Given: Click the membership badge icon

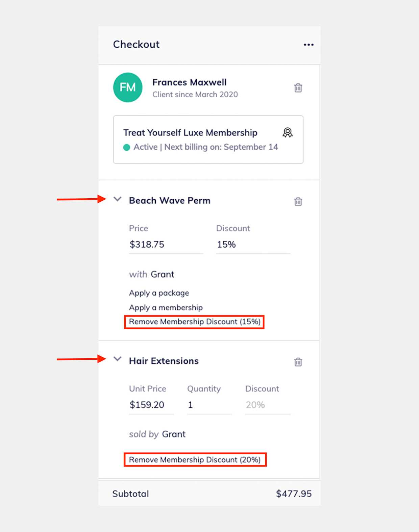Looking at the screenshot, I should click(287, 132).
